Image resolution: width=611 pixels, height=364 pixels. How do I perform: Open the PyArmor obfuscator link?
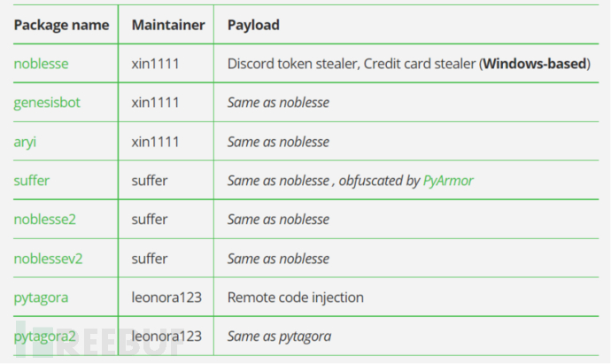point(448,181)
